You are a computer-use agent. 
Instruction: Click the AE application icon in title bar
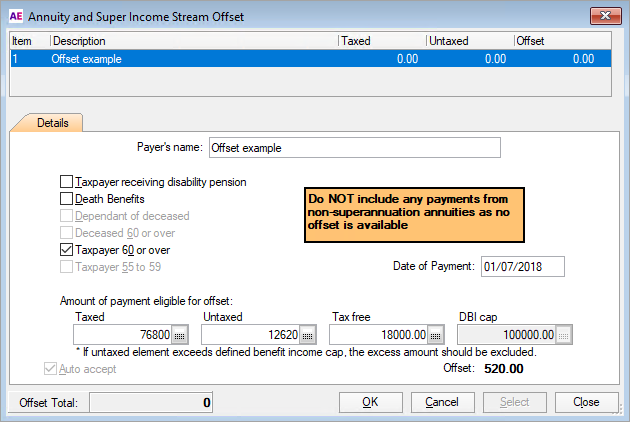coord(15,15)
